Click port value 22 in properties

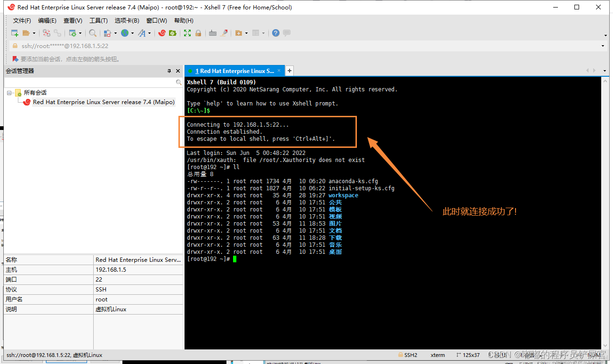pos(99,280)
